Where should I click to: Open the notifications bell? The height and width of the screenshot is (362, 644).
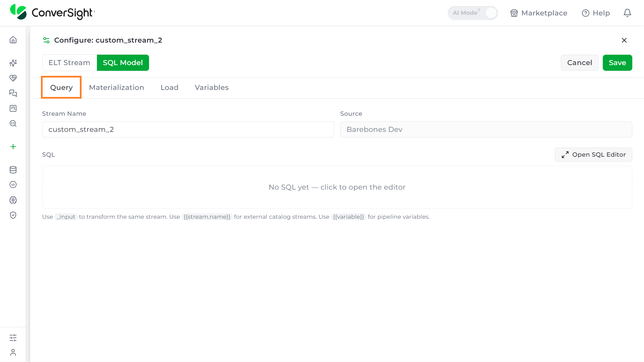[627, 13]
